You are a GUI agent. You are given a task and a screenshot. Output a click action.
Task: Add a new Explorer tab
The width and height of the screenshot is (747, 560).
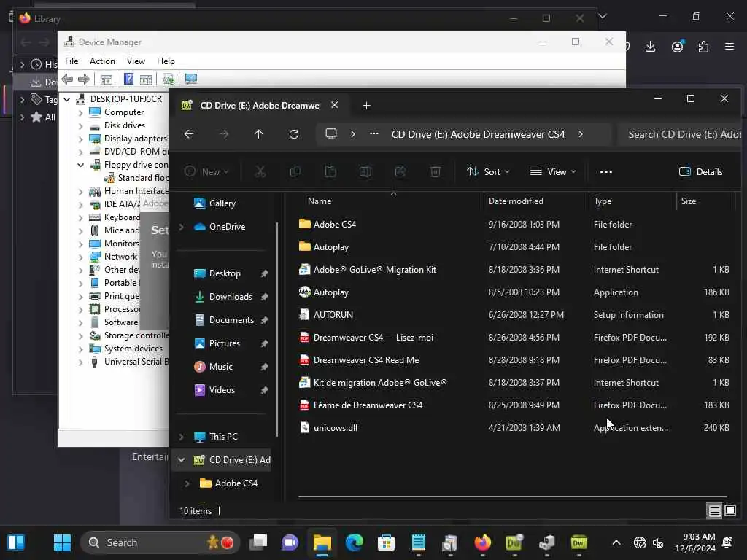coord(366,106)
